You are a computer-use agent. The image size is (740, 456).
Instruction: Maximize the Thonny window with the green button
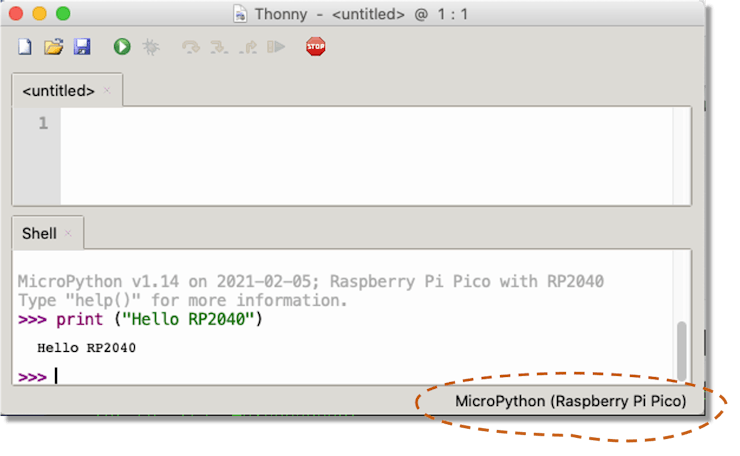click(63, 14)
